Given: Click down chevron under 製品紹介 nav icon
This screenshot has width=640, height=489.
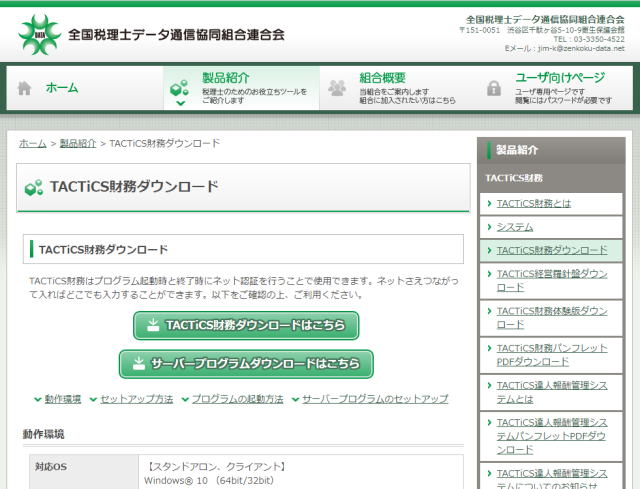Looking at the screenshot, I should [180, 103].
